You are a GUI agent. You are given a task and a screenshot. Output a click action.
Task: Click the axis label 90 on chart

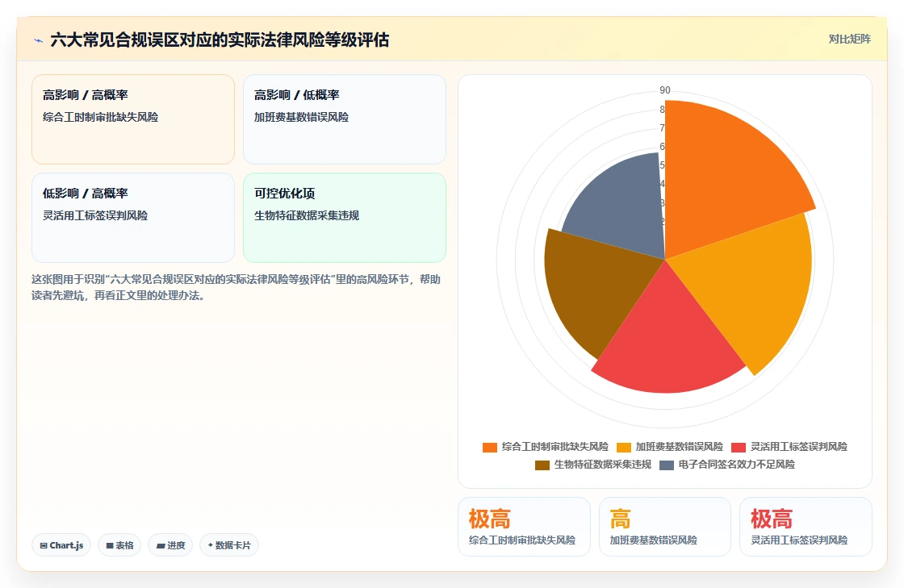665,90
